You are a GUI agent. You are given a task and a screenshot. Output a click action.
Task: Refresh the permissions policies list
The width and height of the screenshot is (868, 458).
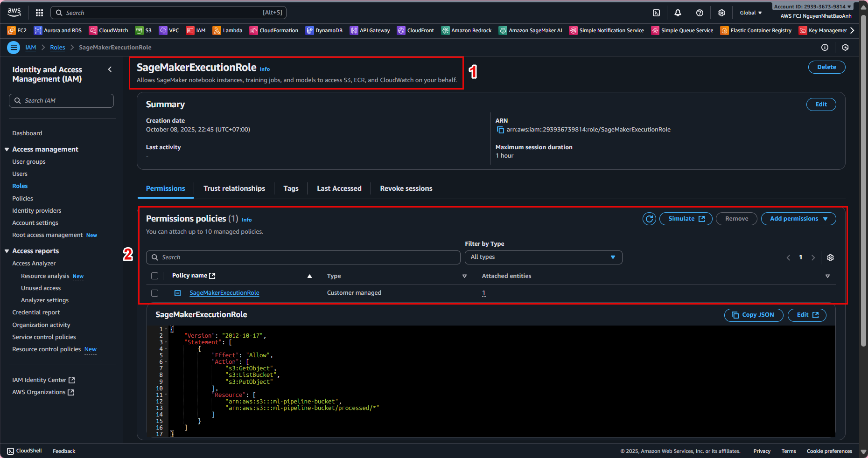click(649, 219)
